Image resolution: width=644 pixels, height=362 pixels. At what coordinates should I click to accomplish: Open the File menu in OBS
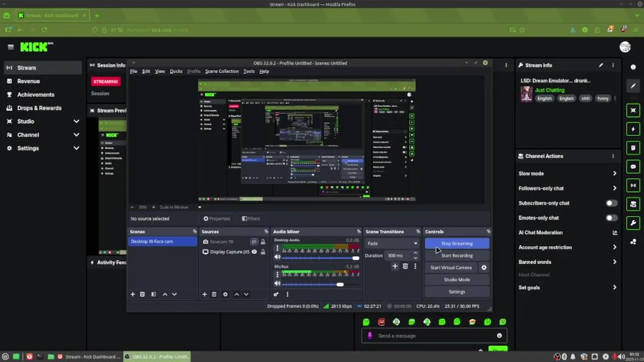click(133, 71)
